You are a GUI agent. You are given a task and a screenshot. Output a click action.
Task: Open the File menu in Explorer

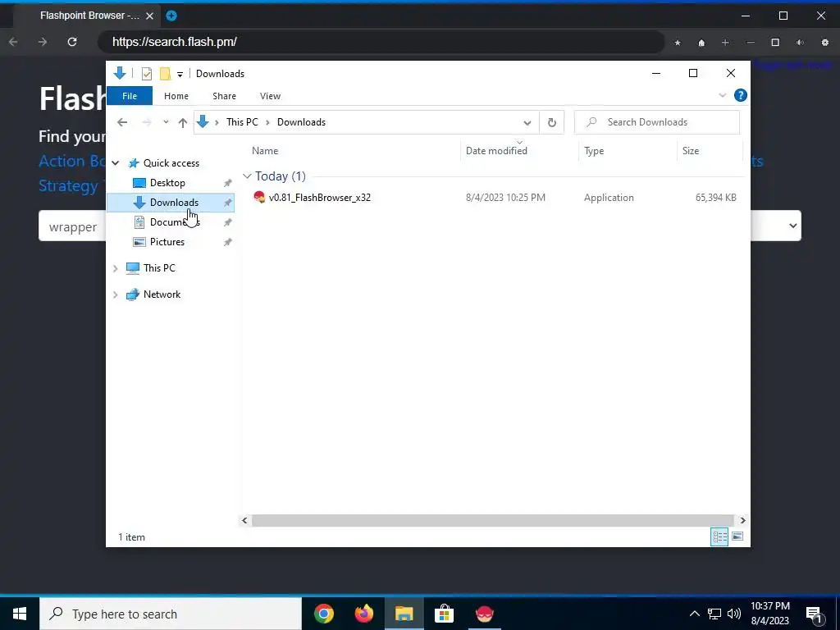(x=130, y=96)
